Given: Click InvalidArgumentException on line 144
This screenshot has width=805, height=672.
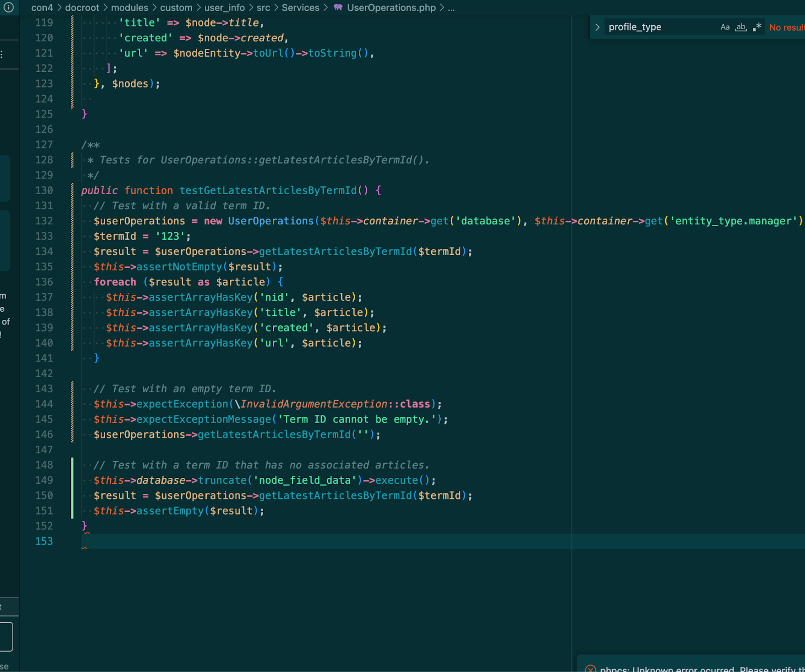Looking at the screenshot, I should coord(314,404).
